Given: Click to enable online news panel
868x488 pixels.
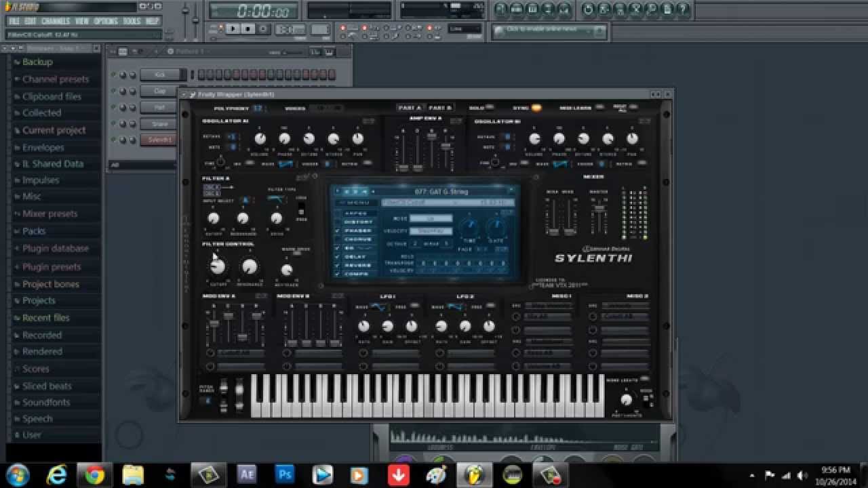Looking at the screenshot, I should click(x=549, y=30).
